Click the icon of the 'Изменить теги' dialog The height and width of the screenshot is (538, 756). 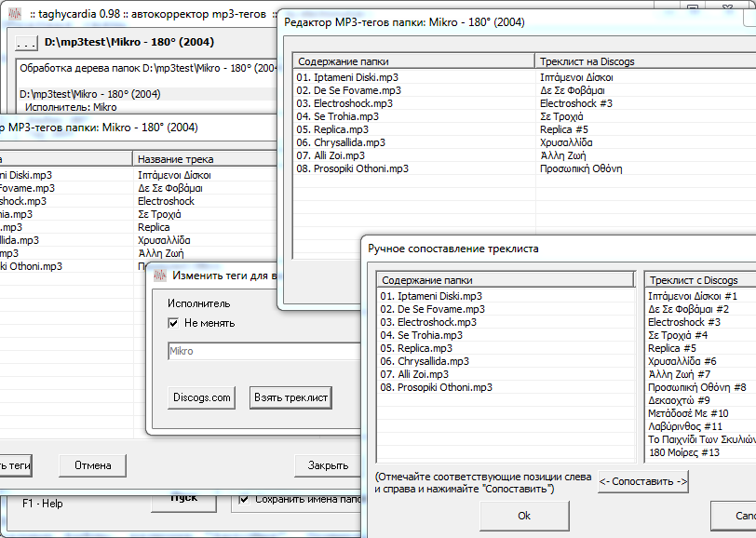point(160,276)
